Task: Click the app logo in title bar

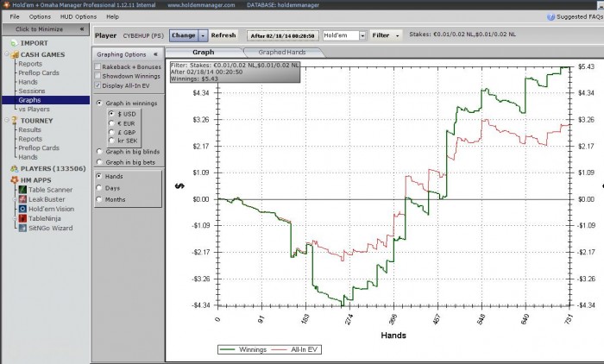Action: coord(6,5)
